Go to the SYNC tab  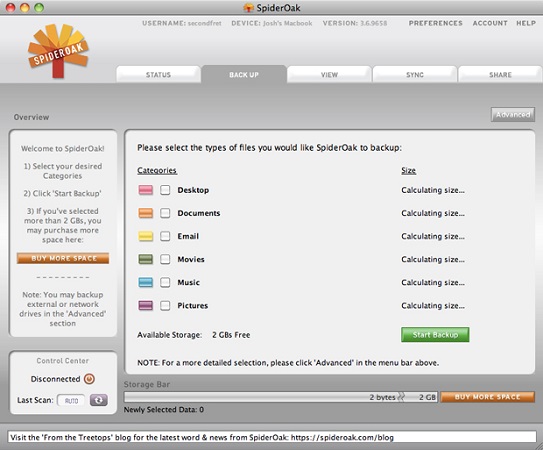[x=415, y=74]
